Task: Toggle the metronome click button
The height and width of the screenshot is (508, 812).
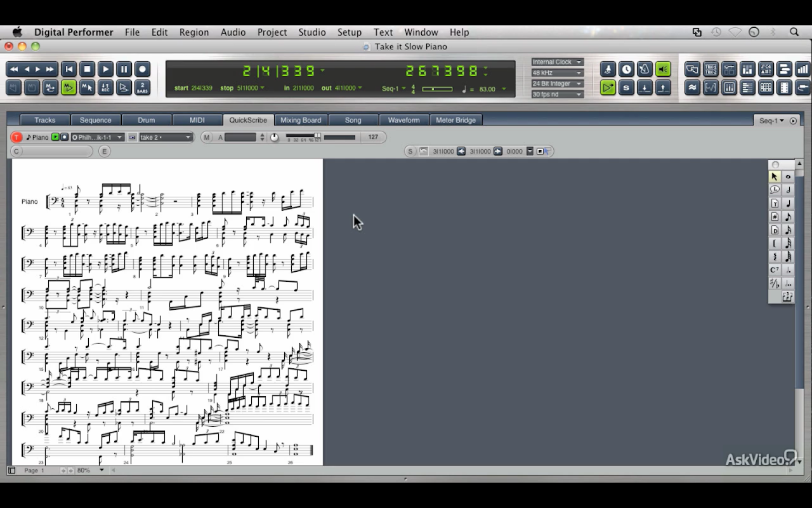Action: point(645,69)
